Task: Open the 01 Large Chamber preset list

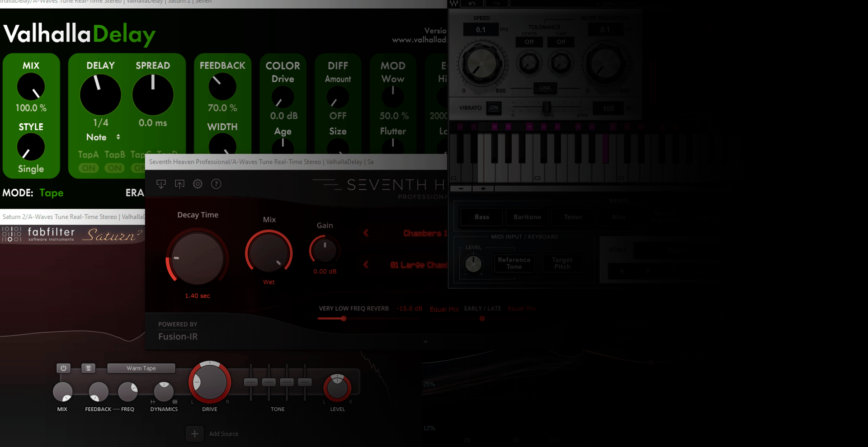Action: pos(418,265)
